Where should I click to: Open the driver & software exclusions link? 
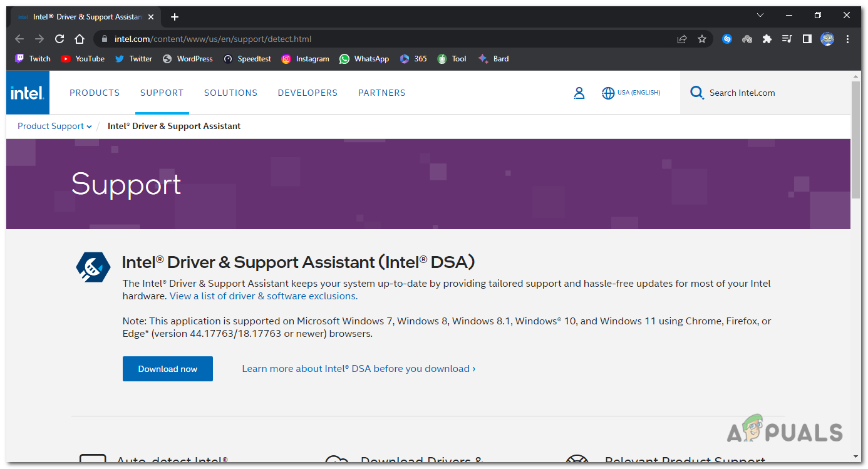pos(262,296)
